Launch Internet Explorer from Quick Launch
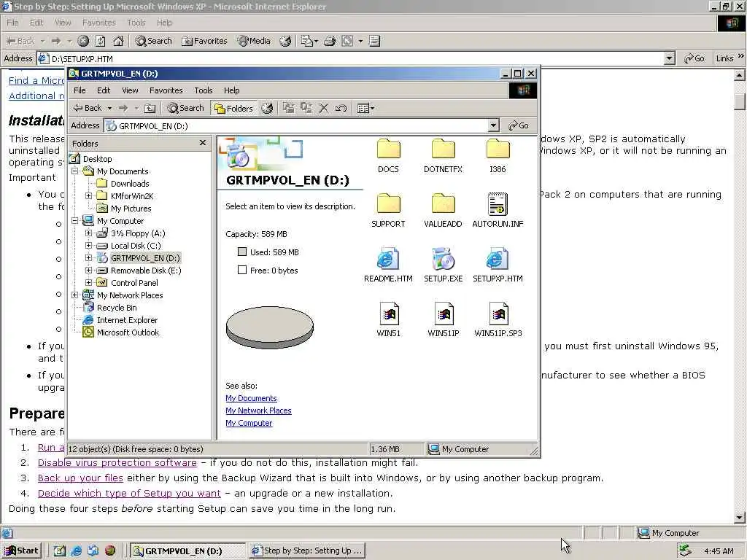The image size is (747, 560). coord(76,551)
